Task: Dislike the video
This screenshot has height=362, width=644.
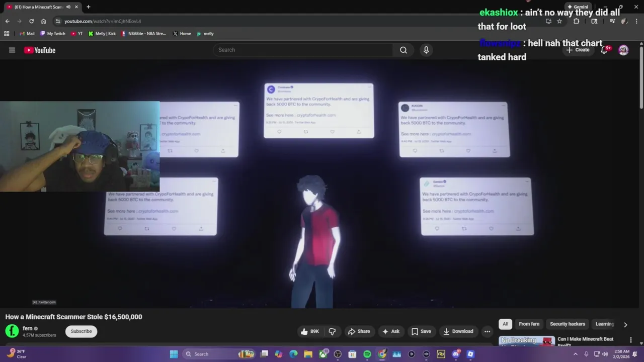Action: pyautogui.click(x=332, y=331)
